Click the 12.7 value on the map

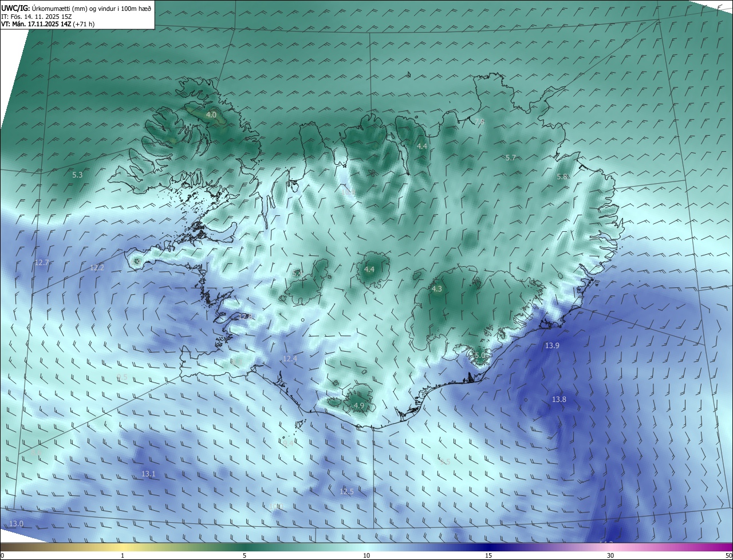pos(42,262)
